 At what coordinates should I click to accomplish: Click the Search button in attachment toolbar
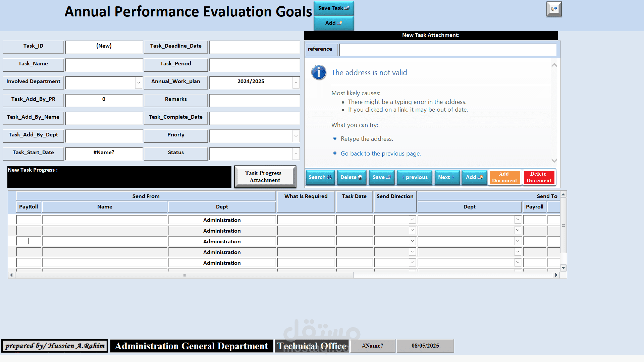pyautogui.click(x=320, y=177)
